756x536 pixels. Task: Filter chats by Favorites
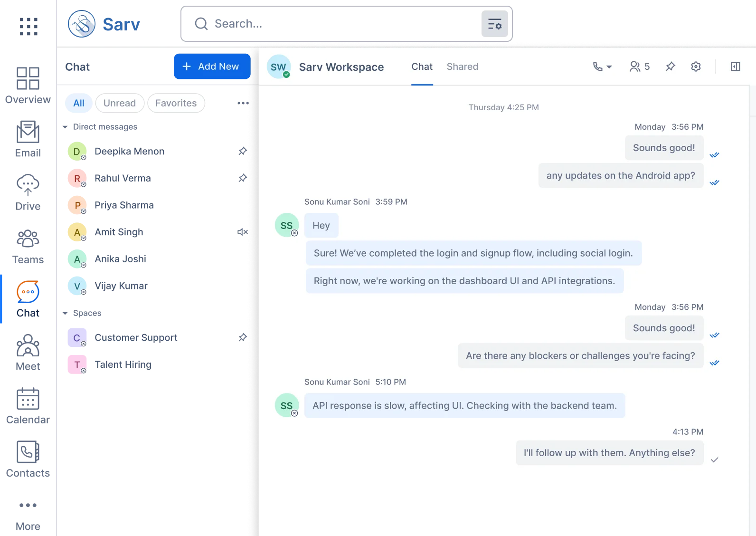pyautogui.click(x=176, y=103)
